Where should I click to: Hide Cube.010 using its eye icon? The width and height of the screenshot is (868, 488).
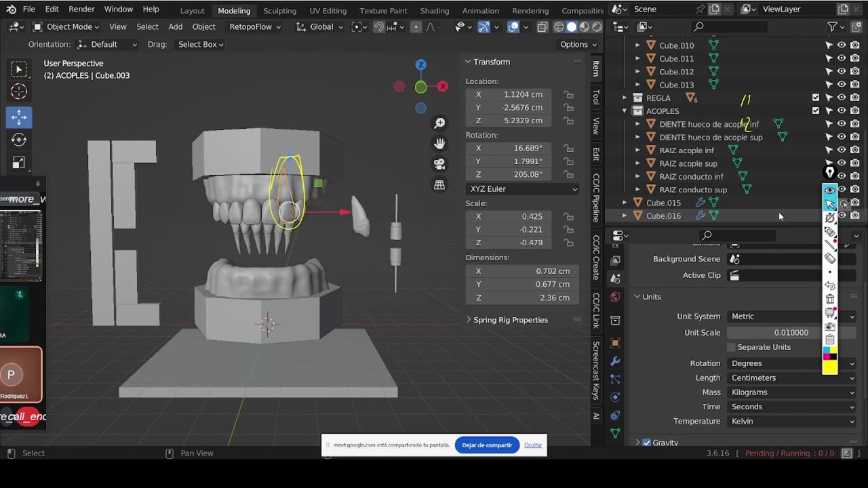(842, 45)
